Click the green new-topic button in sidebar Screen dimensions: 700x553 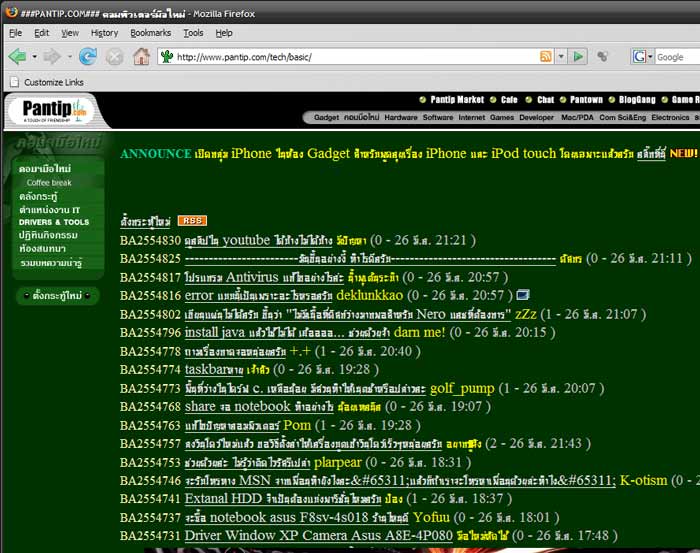pyautogui.click(x=57, y=295)
